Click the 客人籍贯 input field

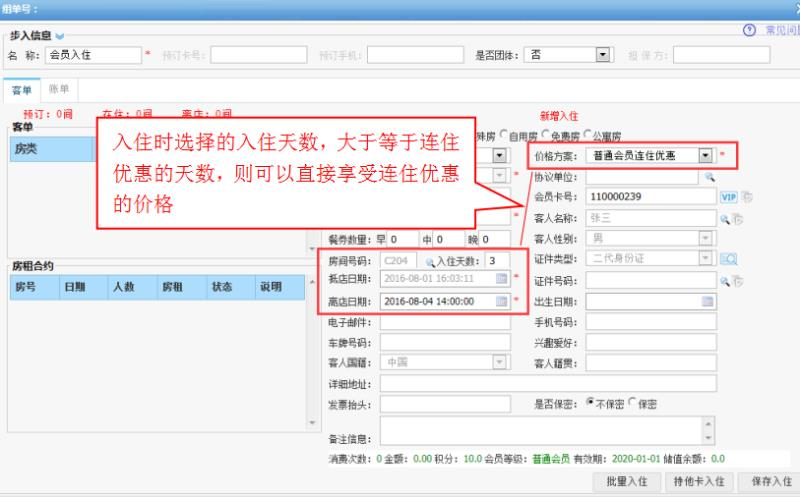651,363
